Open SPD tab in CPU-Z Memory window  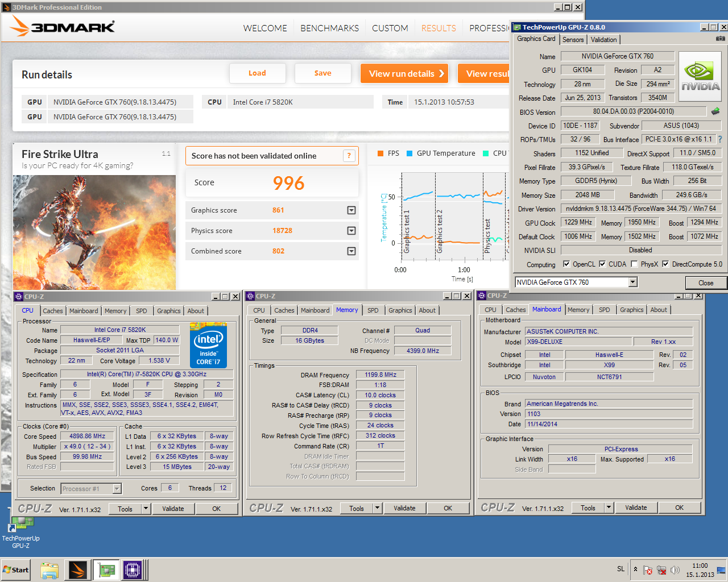[x=373, y=310]
